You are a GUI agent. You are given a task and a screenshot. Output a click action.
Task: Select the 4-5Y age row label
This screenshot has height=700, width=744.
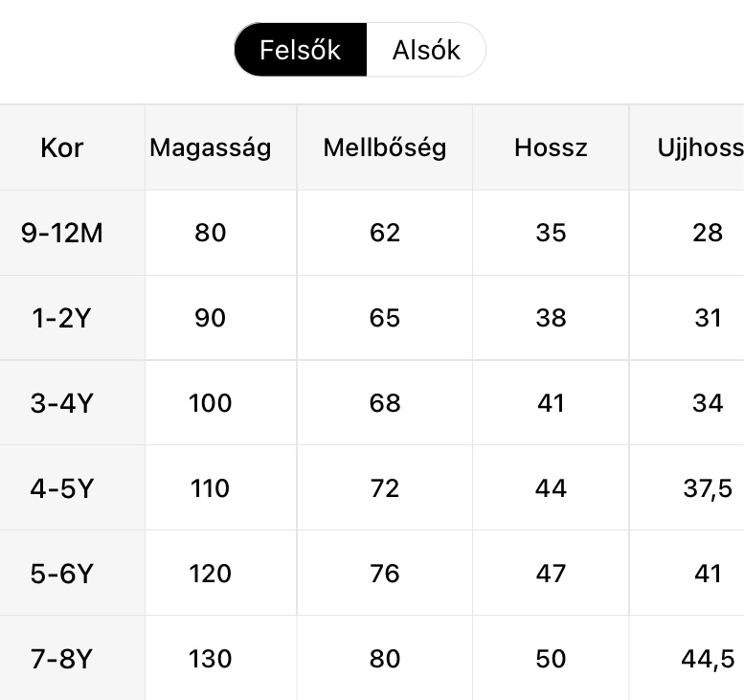point(62,488)
